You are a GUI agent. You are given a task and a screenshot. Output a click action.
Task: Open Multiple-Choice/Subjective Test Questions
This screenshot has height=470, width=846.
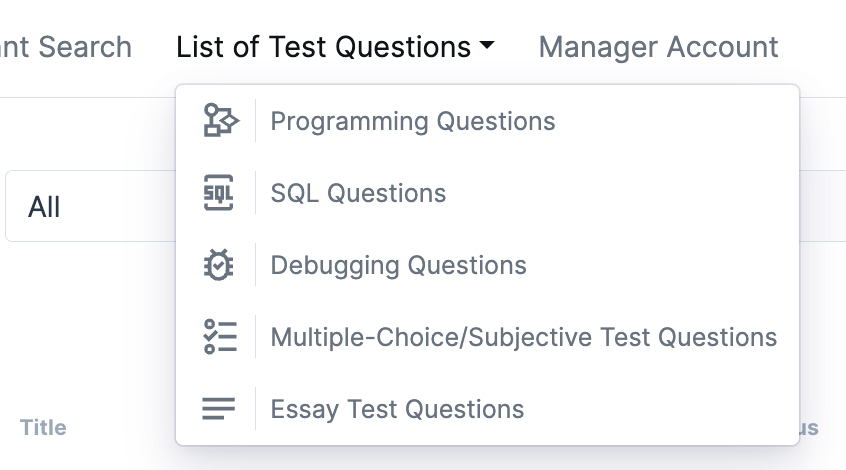point(487,337)
